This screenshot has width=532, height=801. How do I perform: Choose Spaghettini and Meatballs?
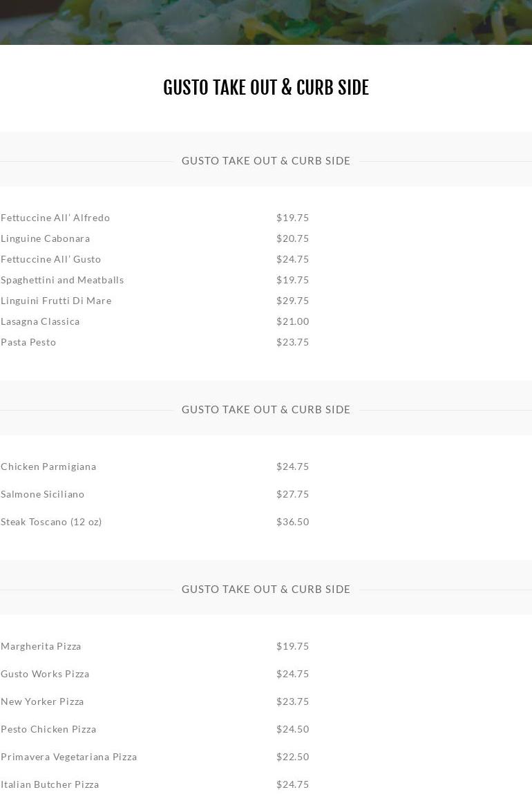click(62, 280)
